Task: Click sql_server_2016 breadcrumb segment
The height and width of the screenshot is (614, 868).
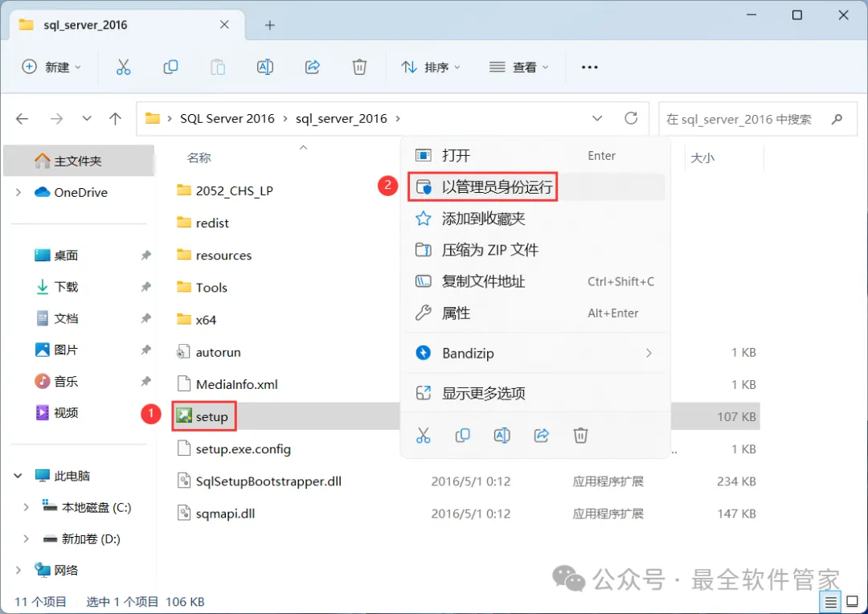Action: pyautogui.click(x=341, y=118)
